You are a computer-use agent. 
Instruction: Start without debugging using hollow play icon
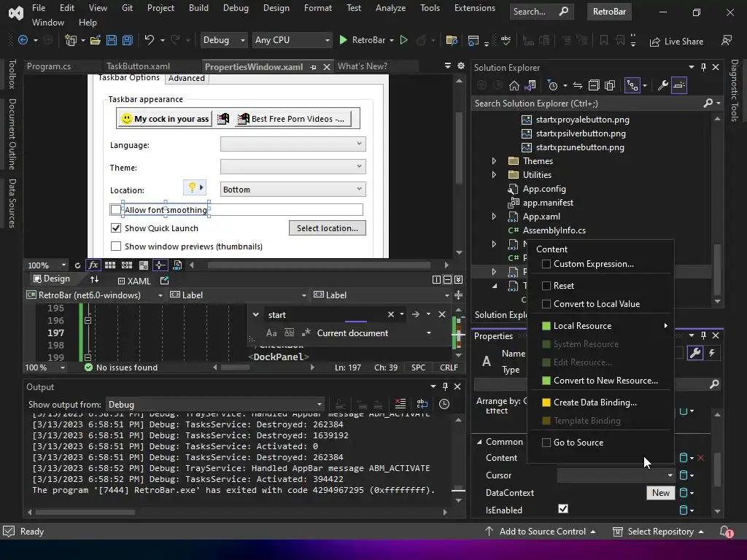click(x=404, y=40)
